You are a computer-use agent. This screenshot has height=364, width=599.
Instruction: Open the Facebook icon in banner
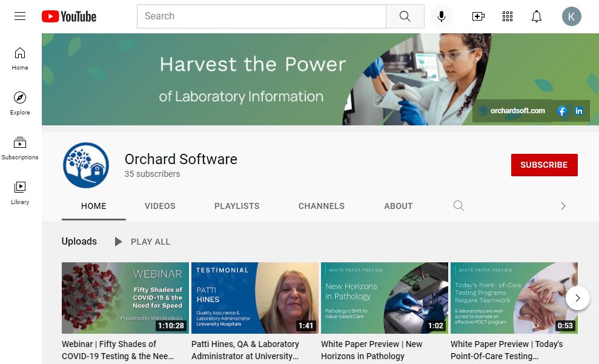click(561, 111)
